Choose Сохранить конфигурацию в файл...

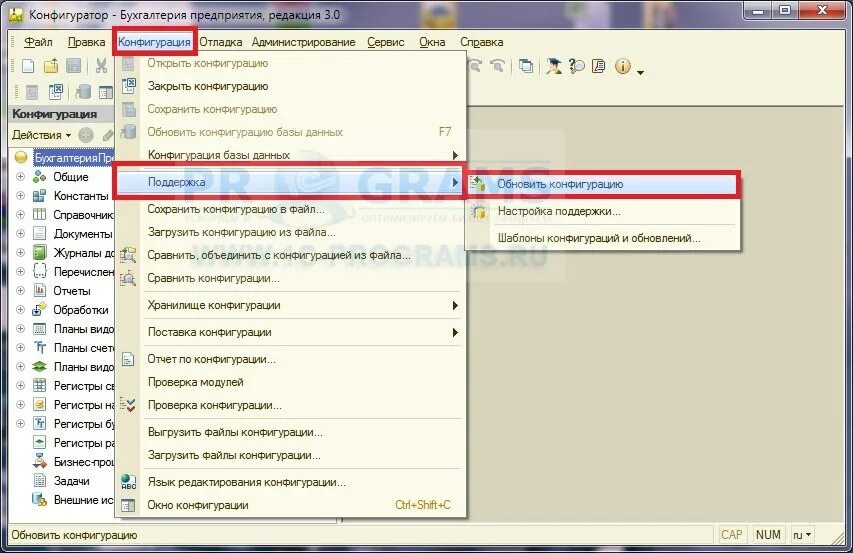coord(291,209)
